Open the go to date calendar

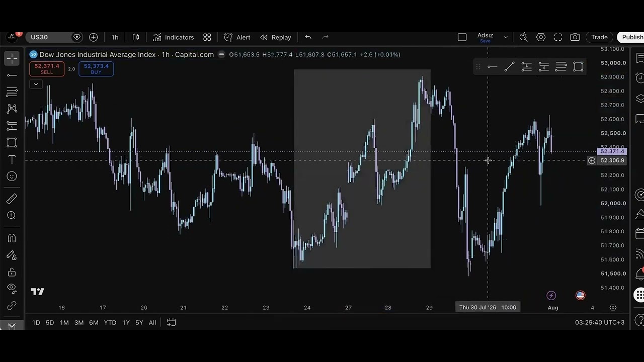[x=171, y=323]
